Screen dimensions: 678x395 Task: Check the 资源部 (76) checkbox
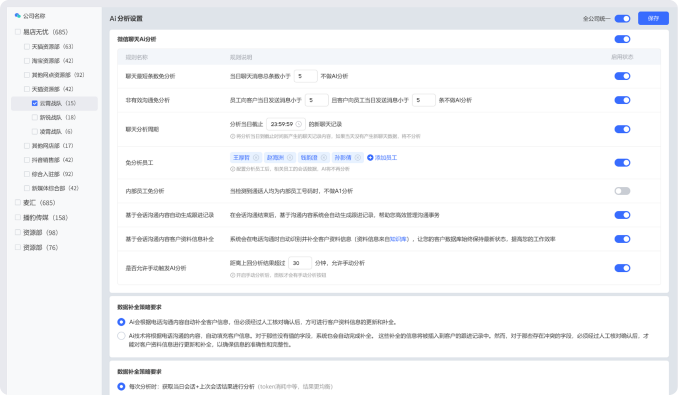pos(18,248)
